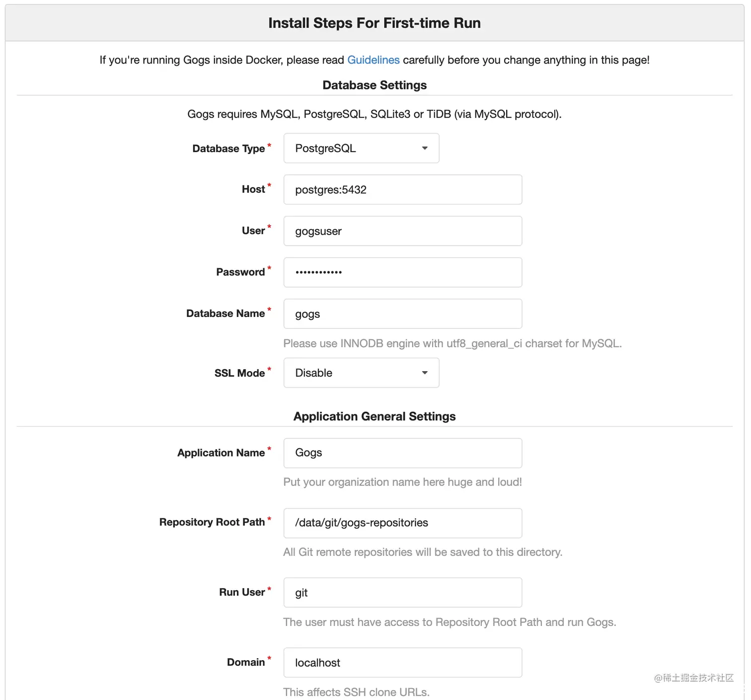The height and width of the screenshot is (700, 751).
Task: Click the 'User' field label
Action: click(x=253, y=231)
